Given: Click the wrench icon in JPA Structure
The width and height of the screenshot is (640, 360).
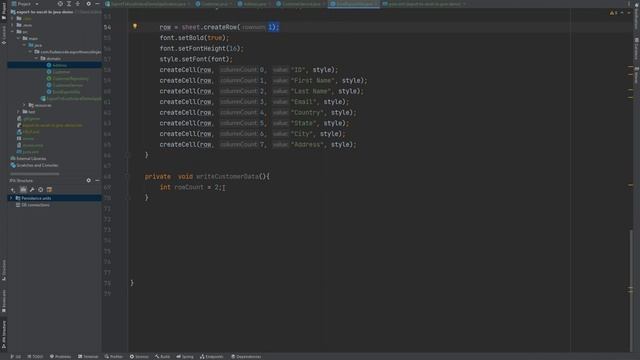Looking at the screenshot, I should tap(32, 190).
